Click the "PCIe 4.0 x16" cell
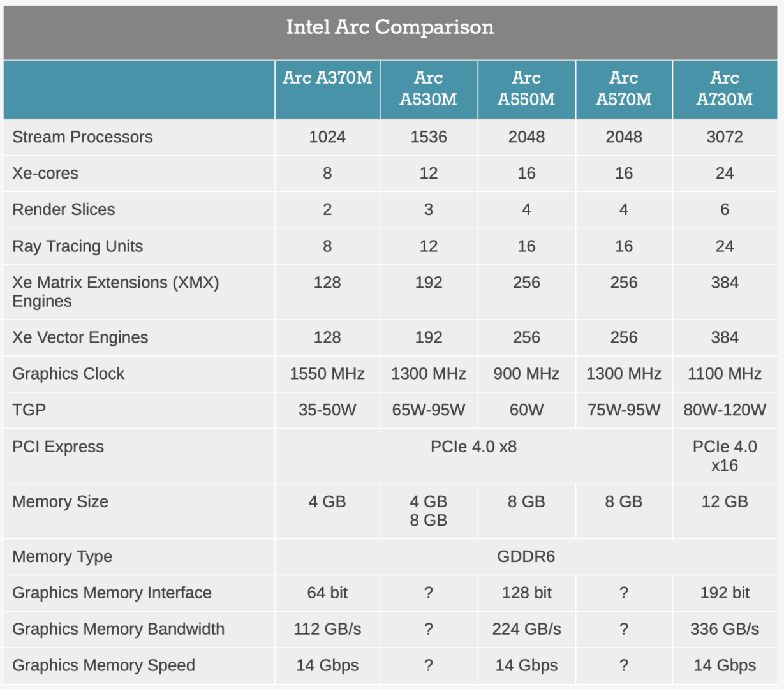This screenshot has width=784, height=689. click(x=725, y=456)
